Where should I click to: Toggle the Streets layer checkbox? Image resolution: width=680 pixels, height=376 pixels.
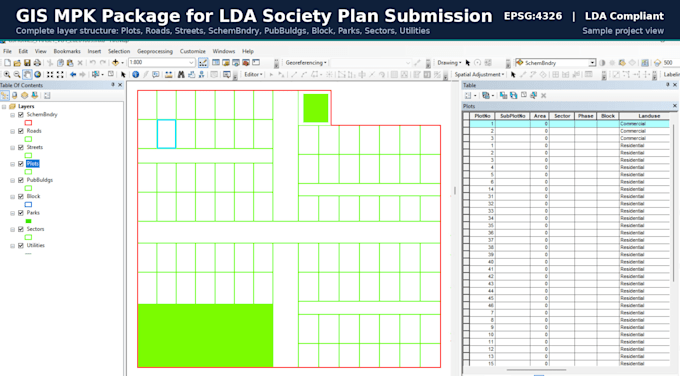21,147
